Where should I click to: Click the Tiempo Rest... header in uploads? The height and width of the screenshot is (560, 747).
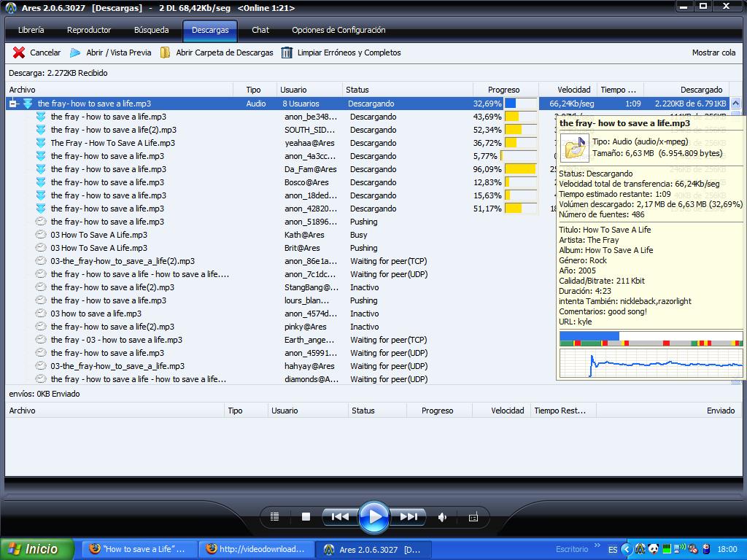[x=563, y=411]
